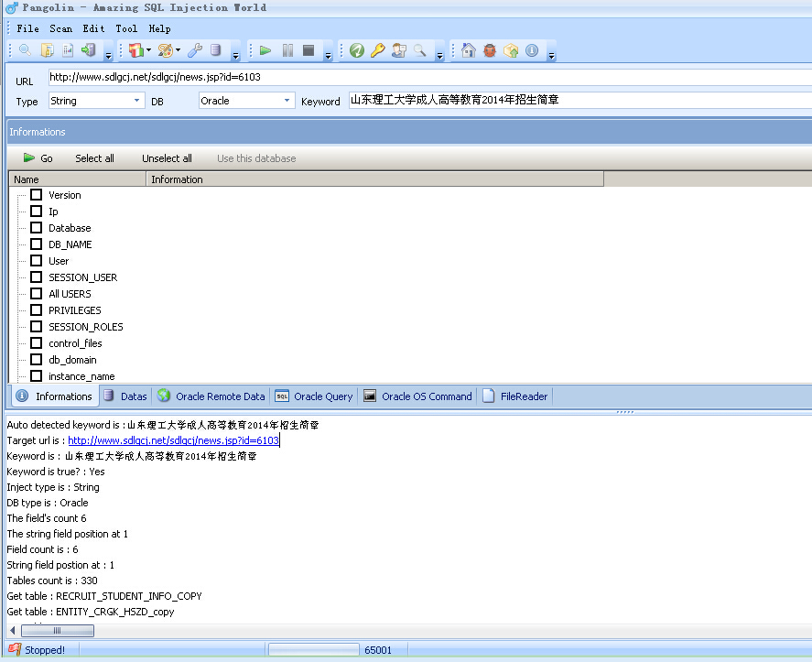Click the magnifier scan icon in toolbar
Viewport: 812px width, 662px height.
point(25,50)
